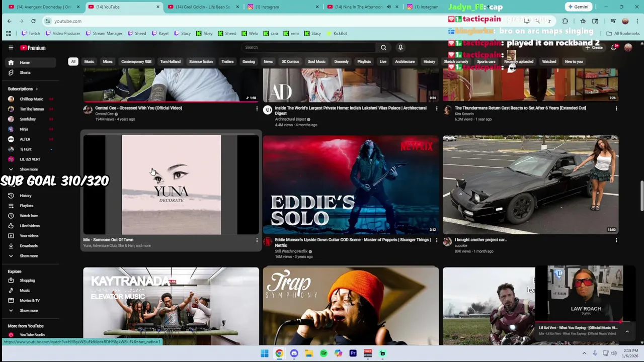This screenshot has height=362, width=644.
Task: Open Twitch bookmark in bookmarks bar
Action: coord(31,34)
